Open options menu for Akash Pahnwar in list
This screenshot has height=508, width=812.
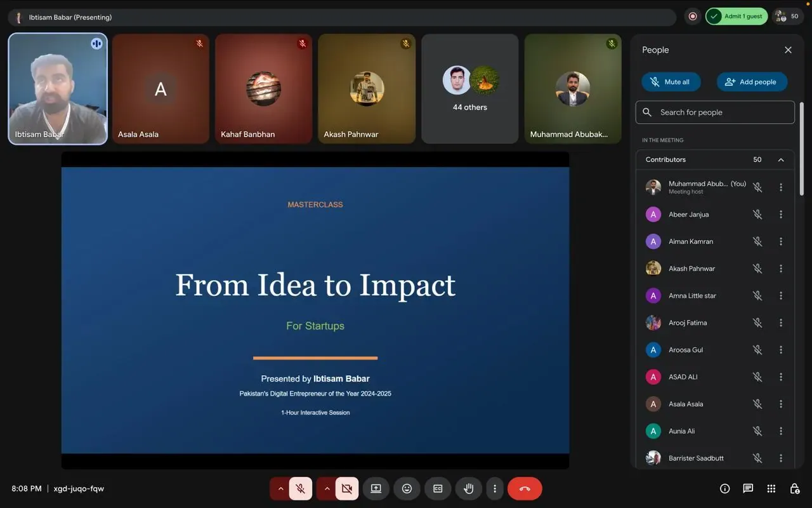(781, 269)
